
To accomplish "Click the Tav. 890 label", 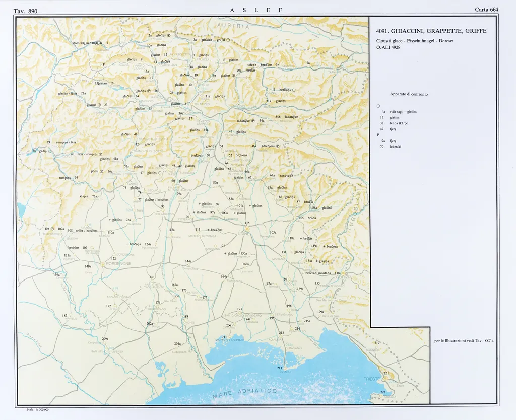I will tap(25, 11).
